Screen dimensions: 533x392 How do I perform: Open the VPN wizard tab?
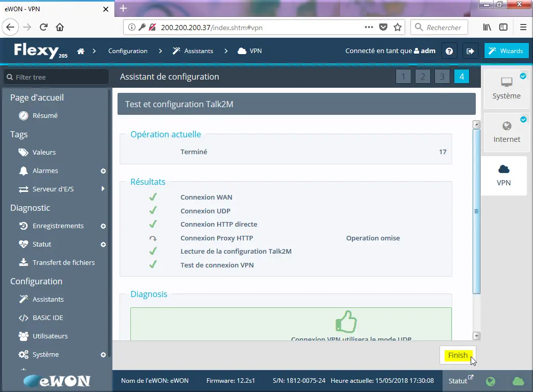pyautogui.click(x=504, y=176)
